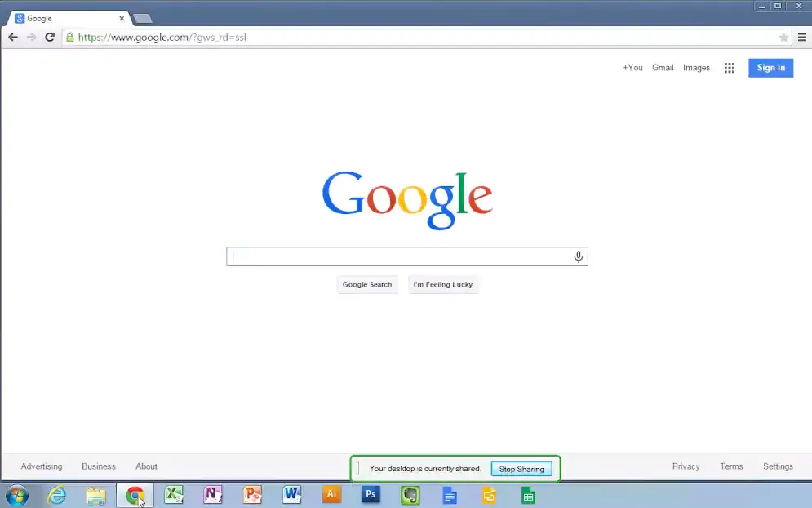
Task: Go back using the browser back arrow
Action: pyautogui.click(x=13, y=38)
